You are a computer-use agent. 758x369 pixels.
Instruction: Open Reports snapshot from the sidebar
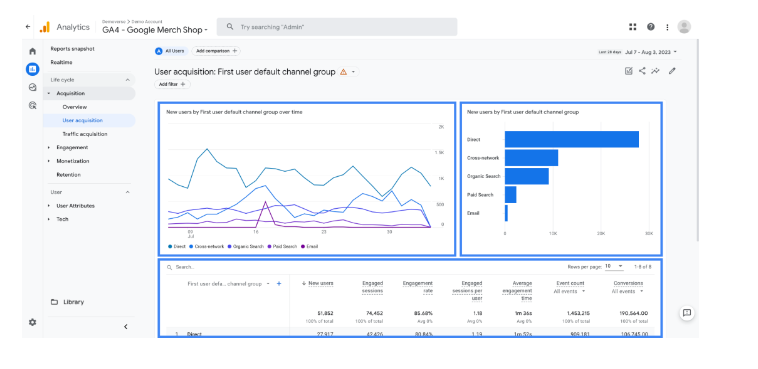(x=73, y=49)
